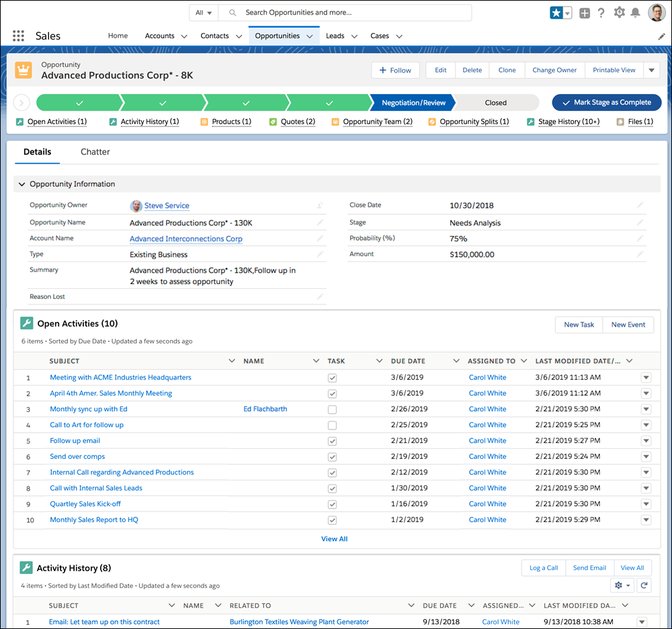The image size is (672, 629).
Task: Open Steve Service owner link
Action: [x=167, y=206]
